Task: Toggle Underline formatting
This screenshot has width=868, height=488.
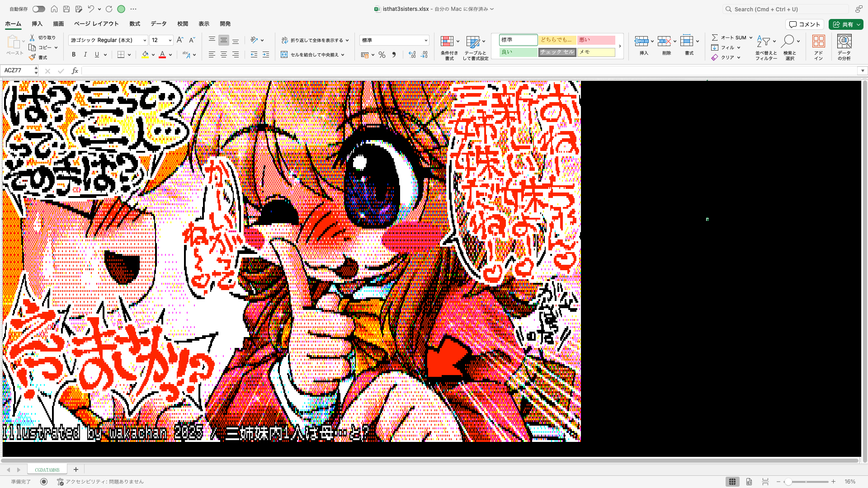Action: 97,55
